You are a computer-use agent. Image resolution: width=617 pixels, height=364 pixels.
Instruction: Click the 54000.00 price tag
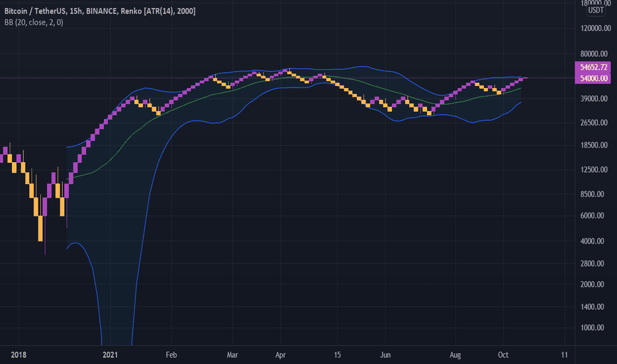pos(593,78)
